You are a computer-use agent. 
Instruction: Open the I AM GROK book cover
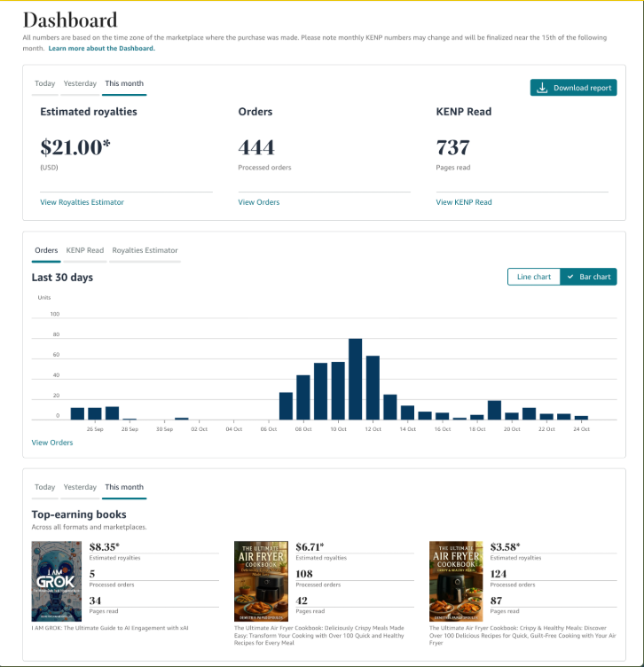[57, 581]
